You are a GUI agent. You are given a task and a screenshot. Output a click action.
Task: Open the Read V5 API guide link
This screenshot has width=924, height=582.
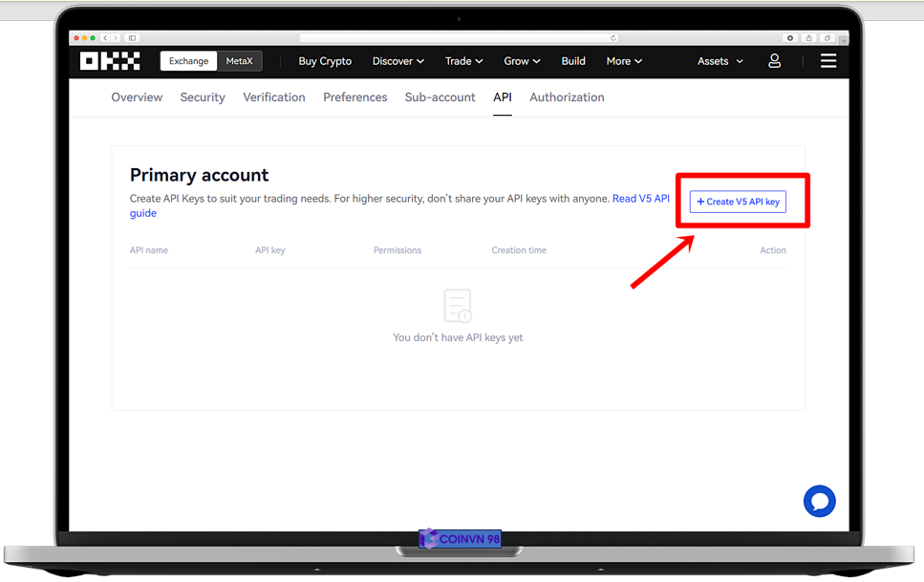(x=640, y=199)
